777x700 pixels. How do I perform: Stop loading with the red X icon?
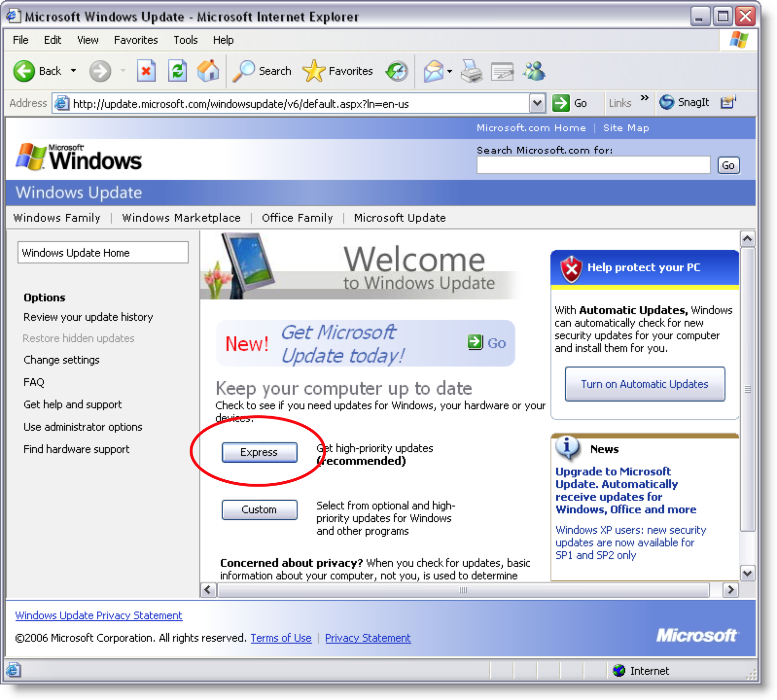pyautogui.click(x=146, y=71)
